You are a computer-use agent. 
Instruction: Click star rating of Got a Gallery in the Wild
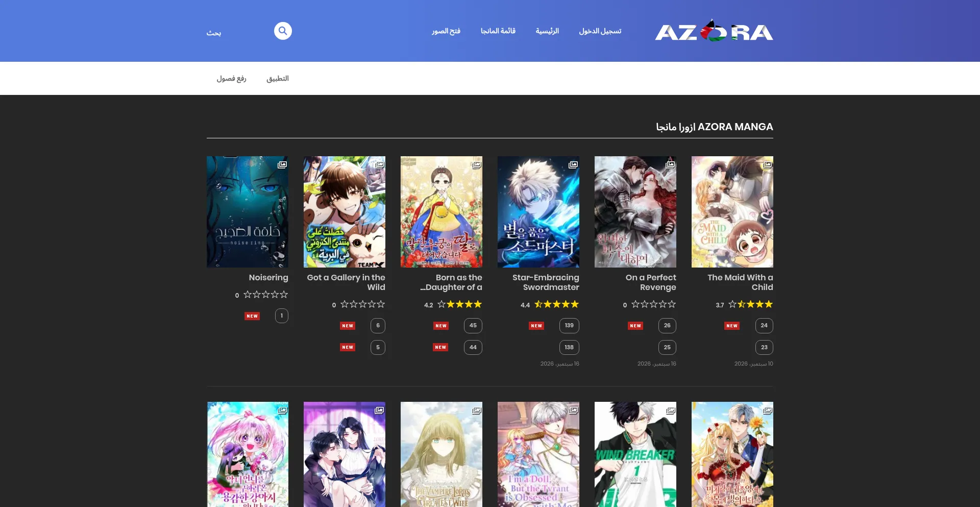pyautogui.click(x=362, y=304)
